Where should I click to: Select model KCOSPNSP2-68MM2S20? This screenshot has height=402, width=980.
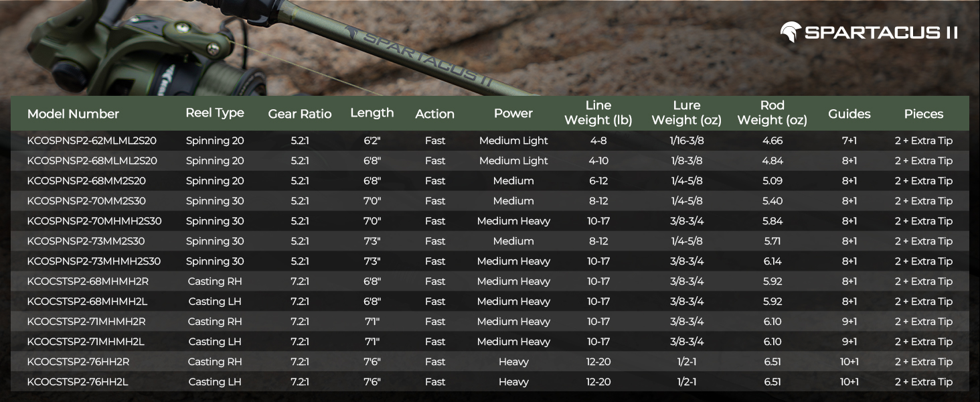click(86, 181)
